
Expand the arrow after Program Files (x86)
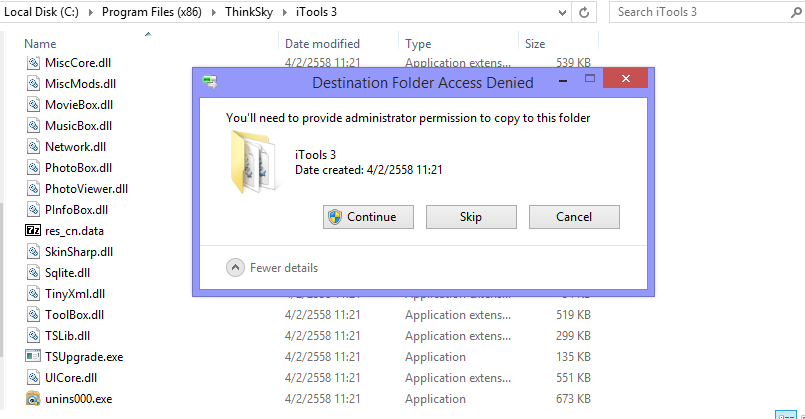pos(214,12)
